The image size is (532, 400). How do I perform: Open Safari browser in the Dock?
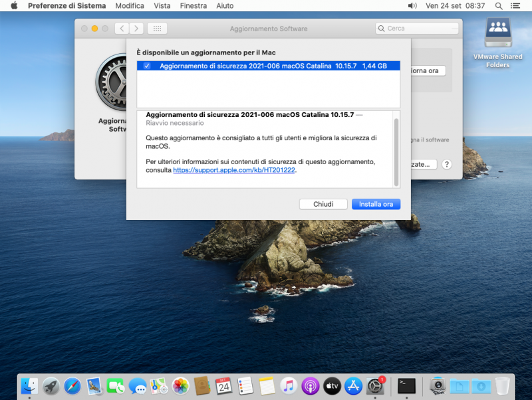tap(72, 386)
